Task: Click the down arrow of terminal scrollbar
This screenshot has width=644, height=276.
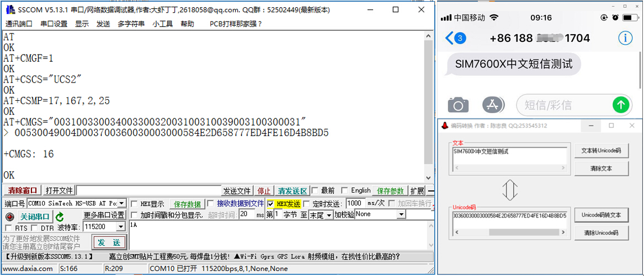Action: 428,177
